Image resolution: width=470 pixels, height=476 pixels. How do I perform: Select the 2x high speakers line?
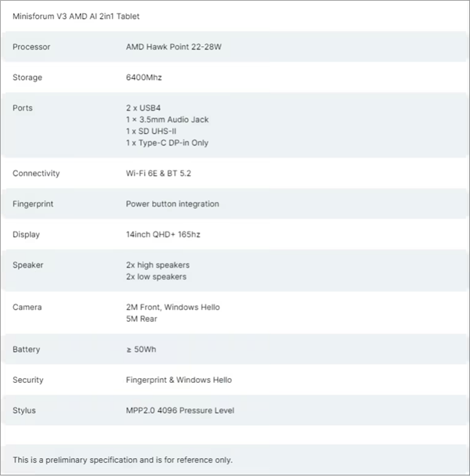coord(157,265)
